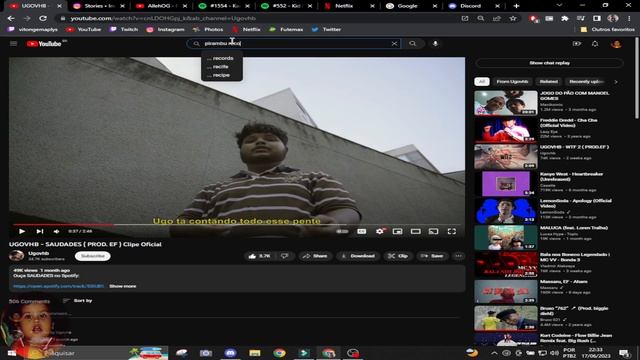This screenshot has width=640, height=360.
Task: Show more filter chips with right chevron
Action: [616, 82]
